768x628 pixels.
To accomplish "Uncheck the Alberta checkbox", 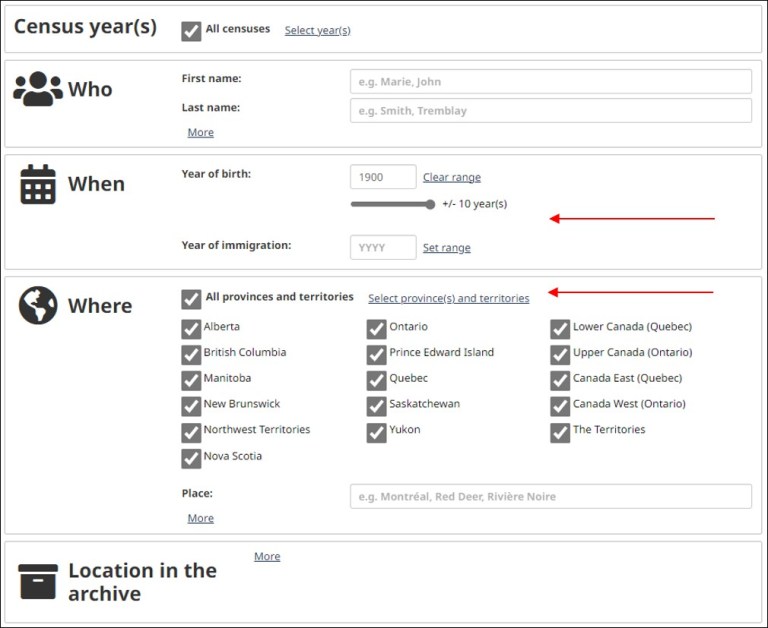I will (191, 330).
